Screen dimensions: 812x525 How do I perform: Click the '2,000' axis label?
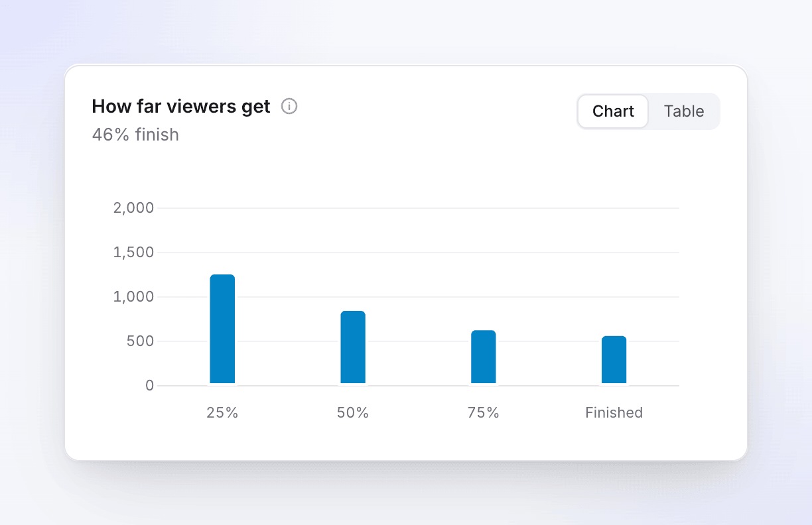pos(134,208)
